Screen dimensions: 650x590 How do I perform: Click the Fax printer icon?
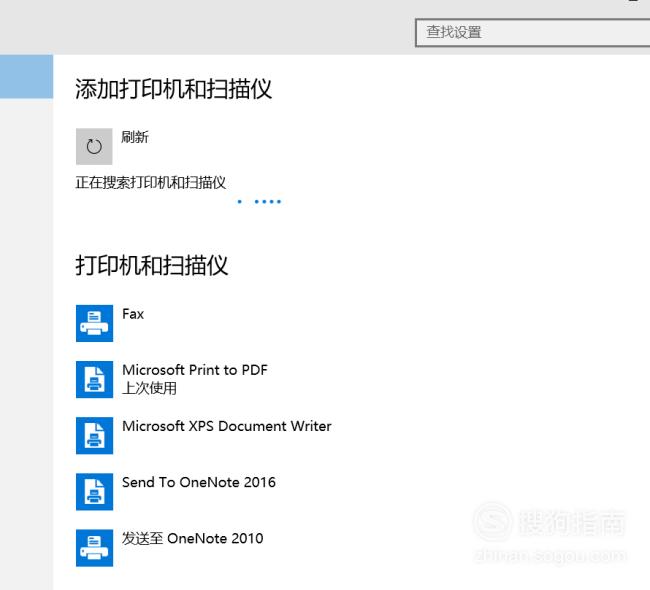pos(95,323)
